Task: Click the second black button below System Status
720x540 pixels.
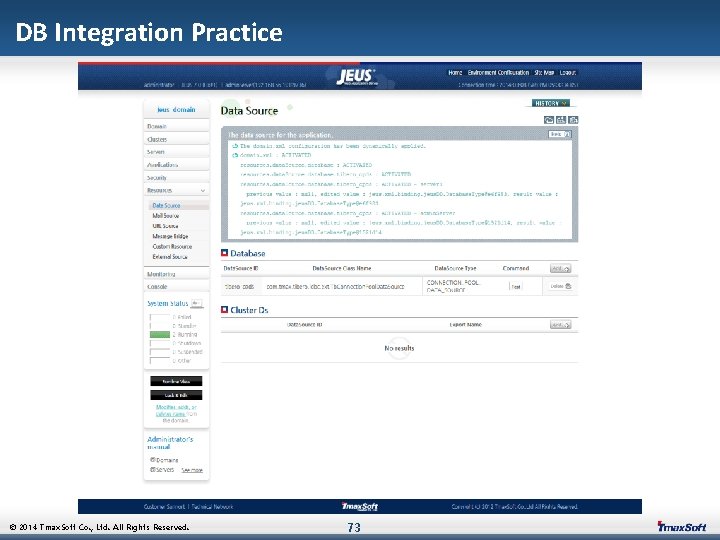Action: pyautogui.click(x=176, y=395)
